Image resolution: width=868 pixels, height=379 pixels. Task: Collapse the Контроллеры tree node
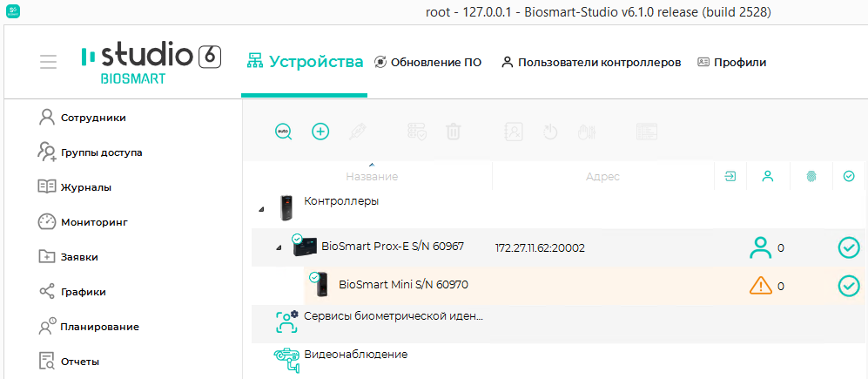260,209
